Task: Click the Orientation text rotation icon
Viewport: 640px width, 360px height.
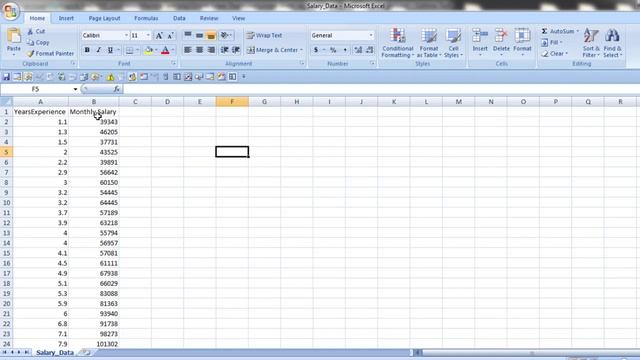Action: coord(226,36)
